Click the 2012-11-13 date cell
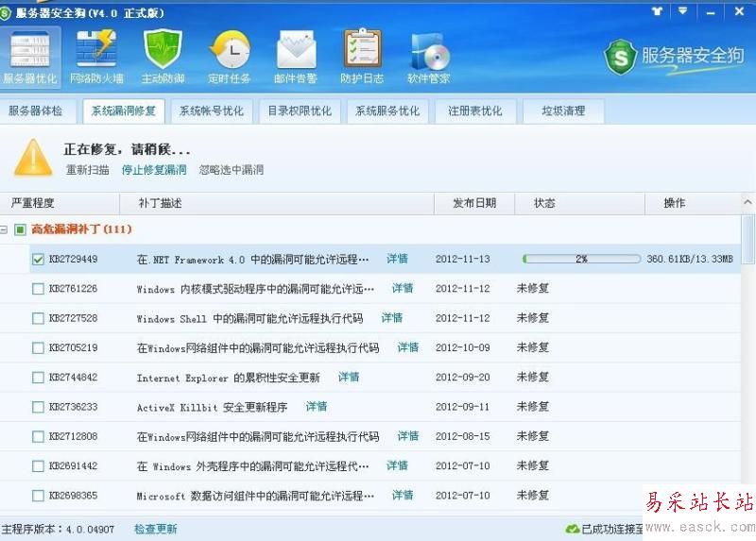Viewport: 756px width, 541px height. point(462,260)
